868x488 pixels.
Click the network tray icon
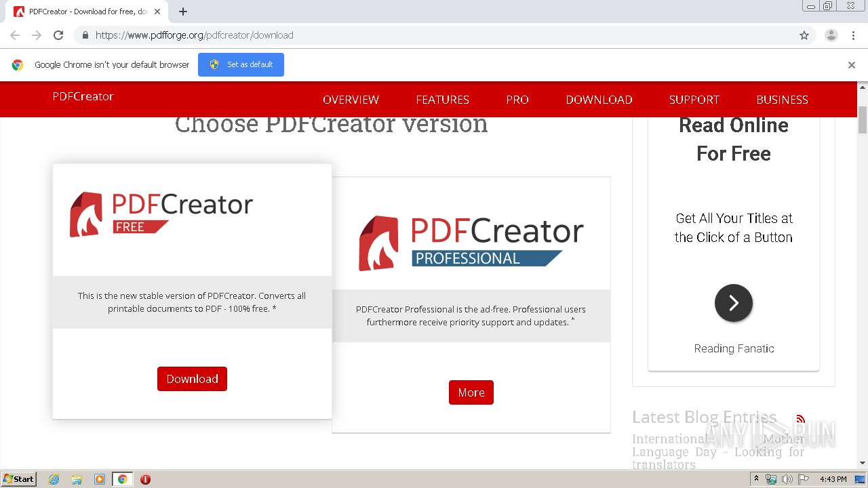[x=771, y=479]
